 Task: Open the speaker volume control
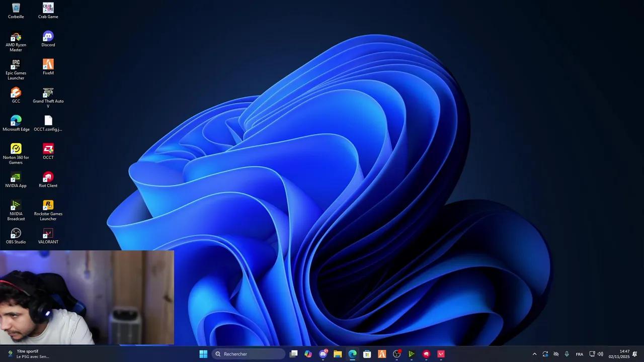point(600,354)
